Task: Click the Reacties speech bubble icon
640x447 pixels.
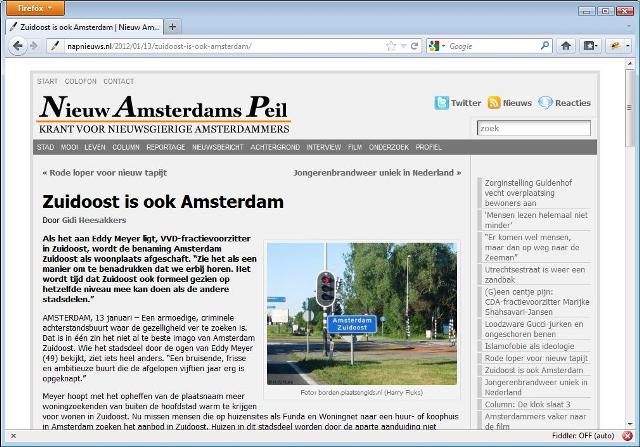Action: pyautogui.click(x=545, y=102)
